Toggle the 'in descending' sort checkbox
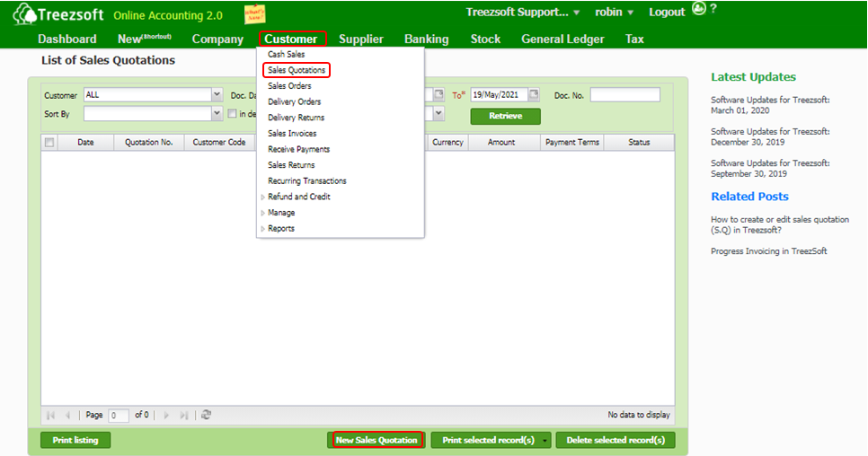Image resolution: width=868 pixels, height=456 pixels. pyautogui.click(x=232, y=114)
